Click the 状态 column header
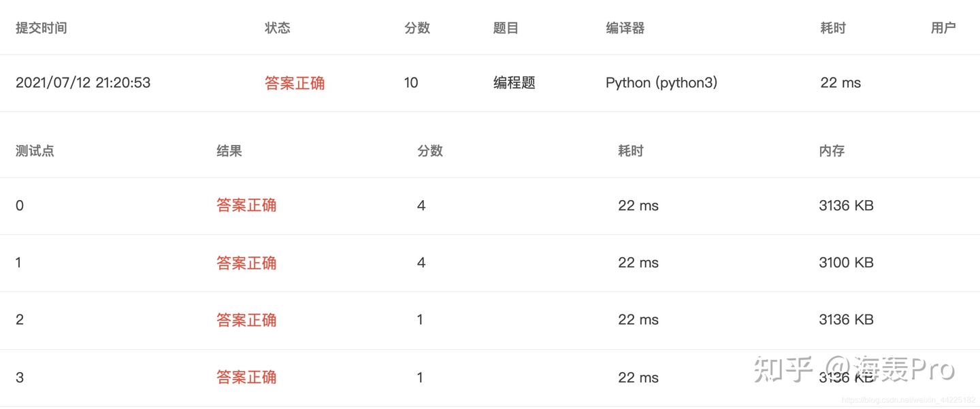Viewport: 980px width, 409px height. (278, 28)
